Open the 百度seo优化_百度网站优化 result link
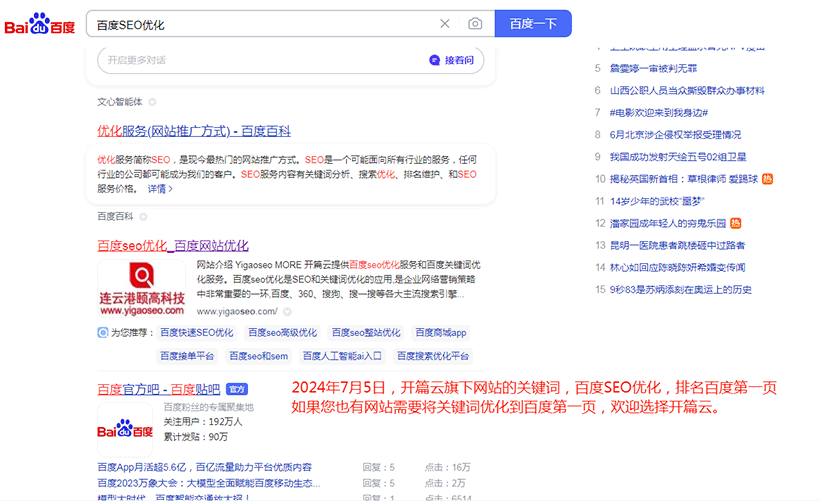Screen dimensions: 820x501 pos(172,245)
